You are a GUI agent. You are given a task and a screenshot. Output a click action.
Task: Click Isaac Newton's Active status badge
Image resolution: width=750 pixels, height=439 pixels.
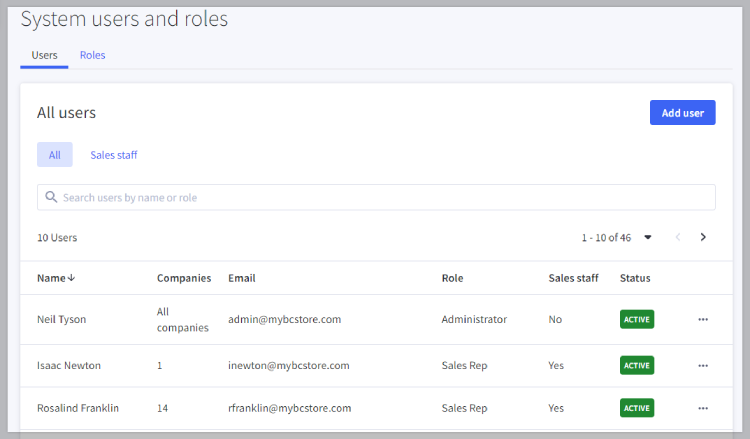(x=636, y=366)
